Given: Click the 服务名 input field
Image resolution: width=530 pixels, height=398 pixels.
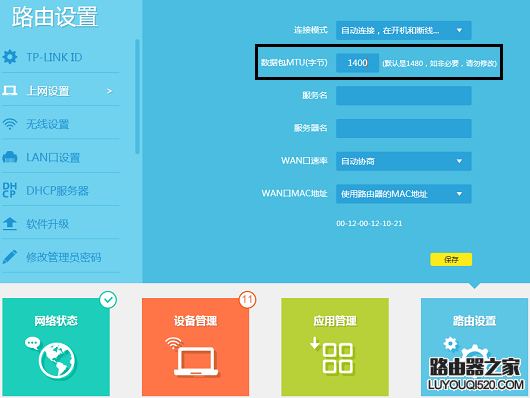Looking at the screenshot, I should tap(404, 95).
